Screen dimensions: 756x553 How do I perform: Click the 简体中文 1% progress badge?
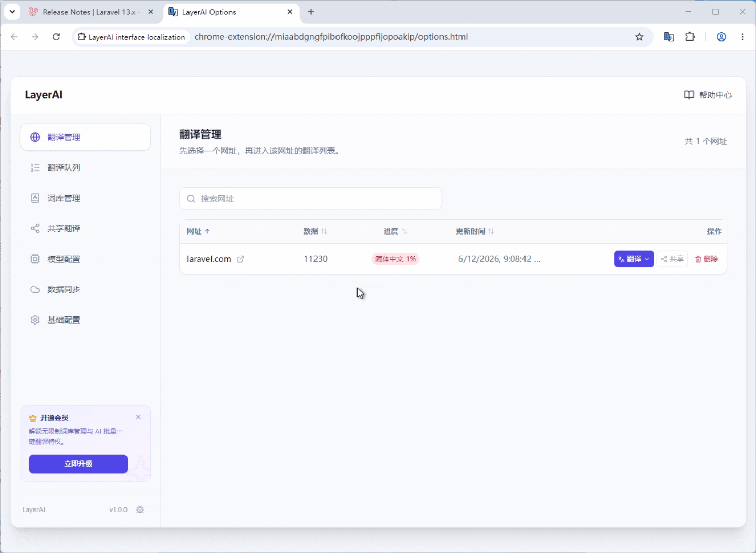[x=395, y=259]
